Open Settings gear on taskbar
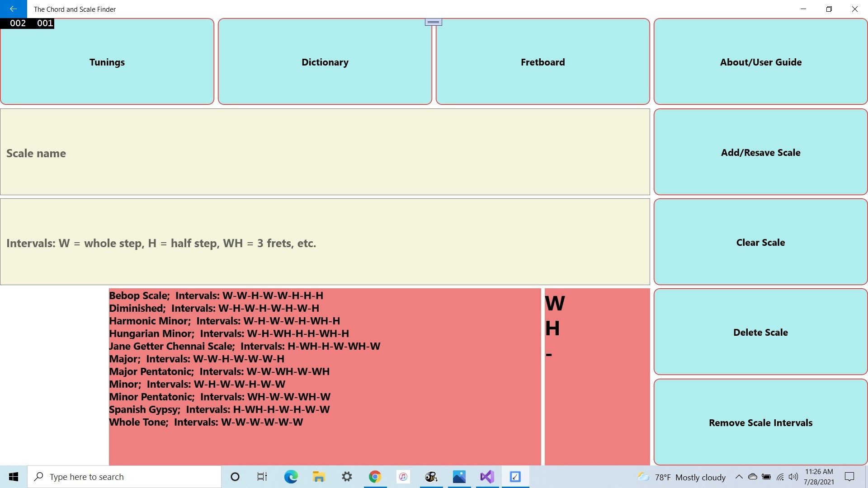 (347, 477)
